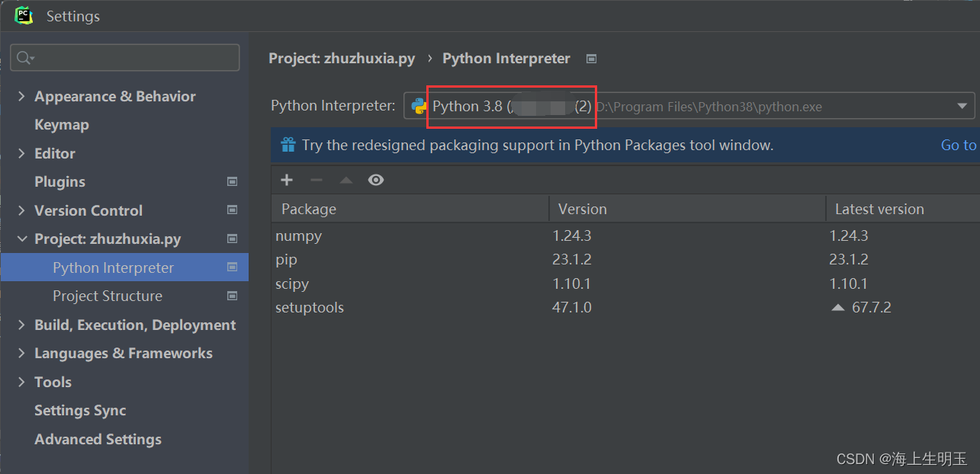Click the project-level icon beside Plugins
980x474 pixels.
tap(233, 182)
